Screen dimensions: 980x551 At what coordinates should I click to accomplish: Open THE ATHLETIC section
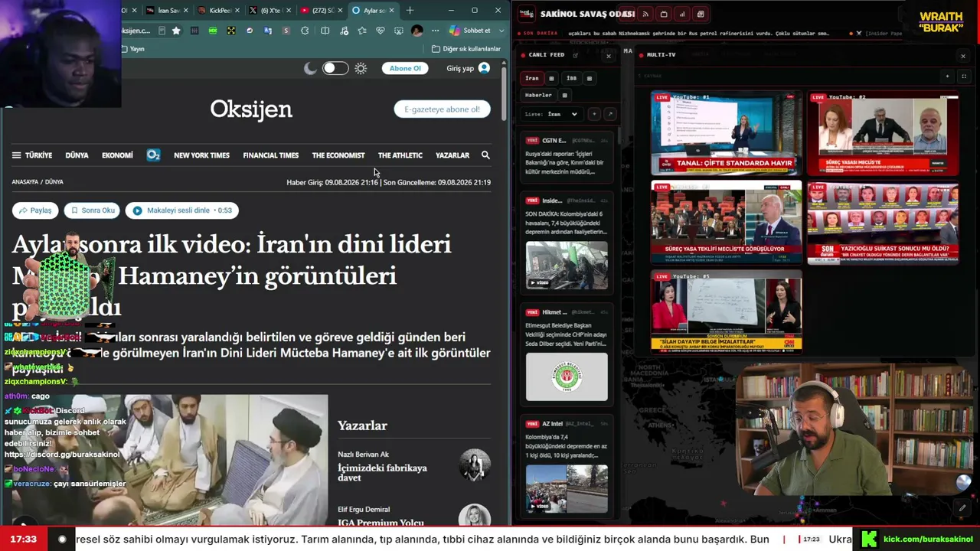[400, 155]
